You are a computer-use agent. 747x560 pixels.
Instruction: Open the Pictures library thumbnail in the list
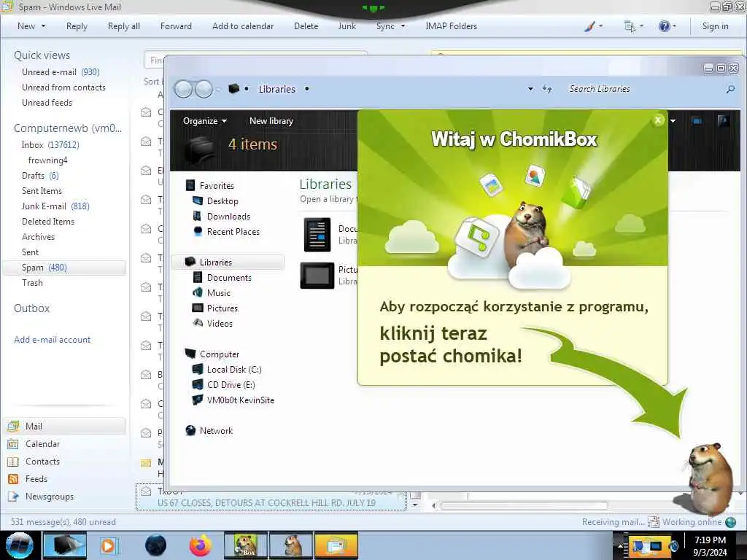(317, 275)
